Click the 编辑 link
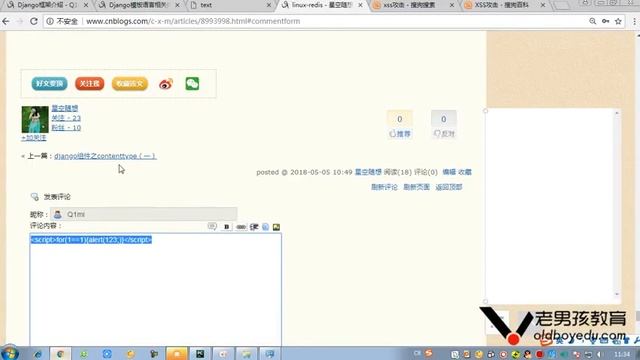Image resolution: width=640 pixels, height=360 pixels. tap(449, 172)
